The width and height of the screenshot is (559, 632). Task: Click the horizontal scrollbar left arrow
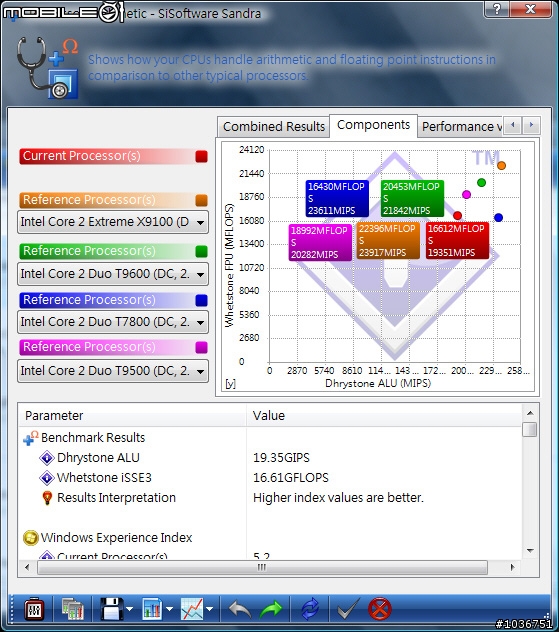[27, 568]
